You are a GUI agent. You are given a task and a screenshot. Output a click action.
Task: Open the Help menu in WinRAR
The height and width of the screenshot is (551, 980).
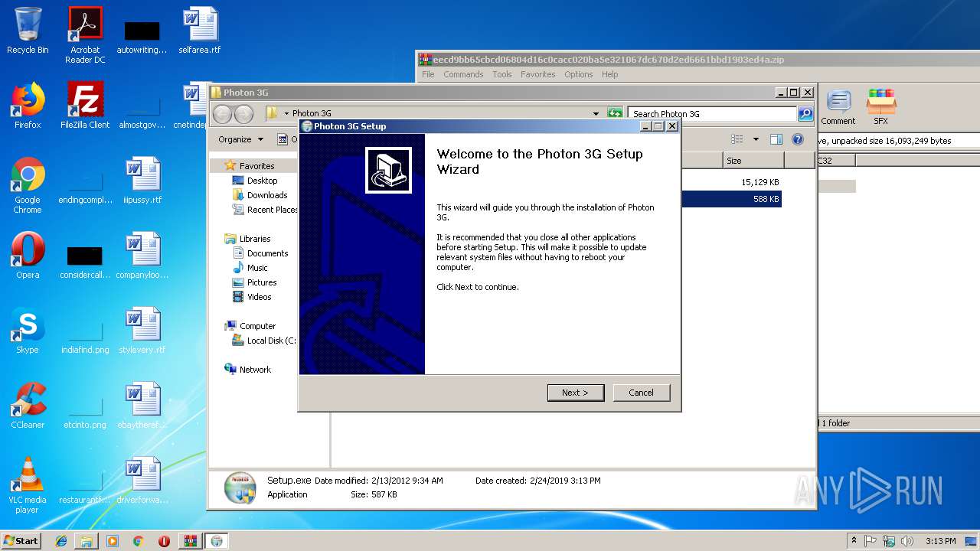point(610,74)
